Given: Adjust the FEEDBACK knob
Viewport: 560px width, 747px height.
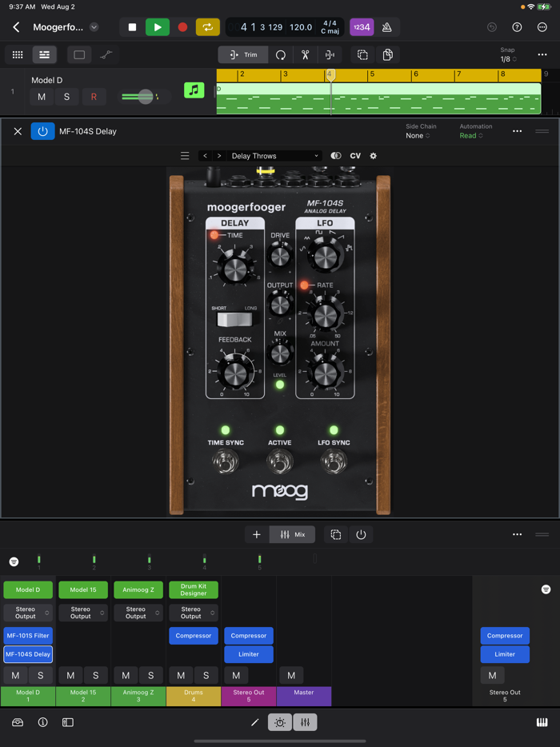Looking at the screenshot, I should 235,372.
